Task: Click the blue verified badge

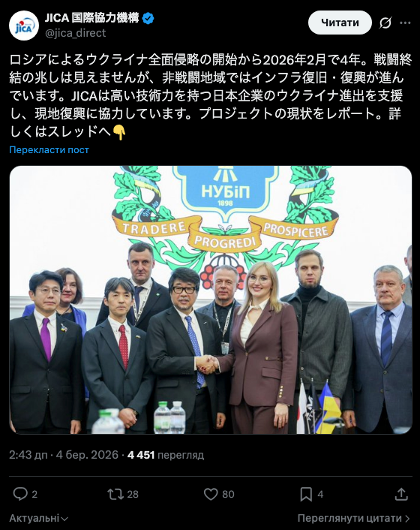Action: 148,18
